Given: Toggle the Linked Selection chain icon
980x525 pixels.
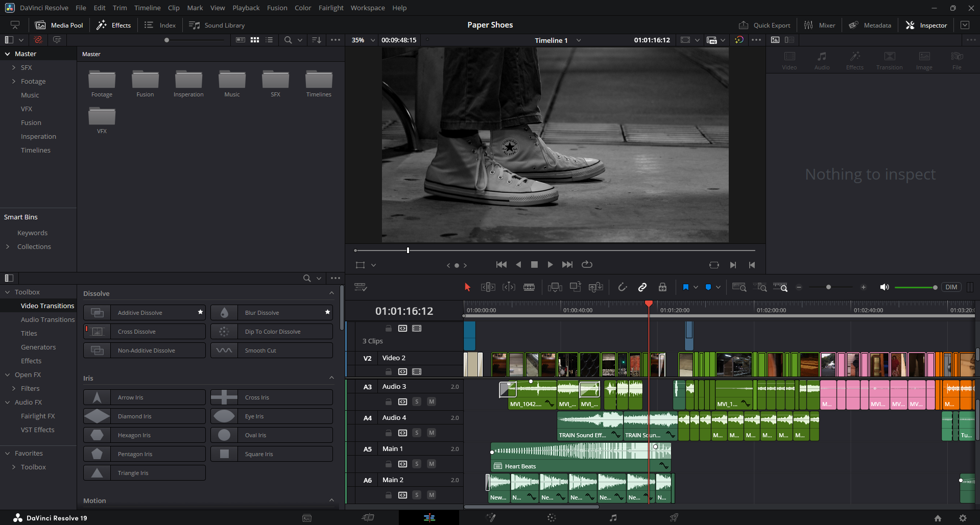Looking at the screenshot, I should pyautogui.click(x=642, y=287).
